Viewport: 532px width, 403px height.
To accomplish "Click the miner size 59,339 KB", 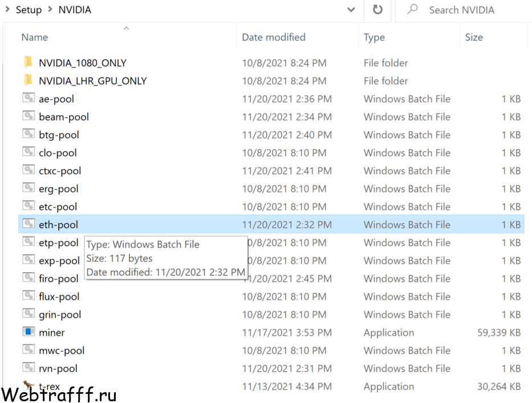I will (499, 332).
